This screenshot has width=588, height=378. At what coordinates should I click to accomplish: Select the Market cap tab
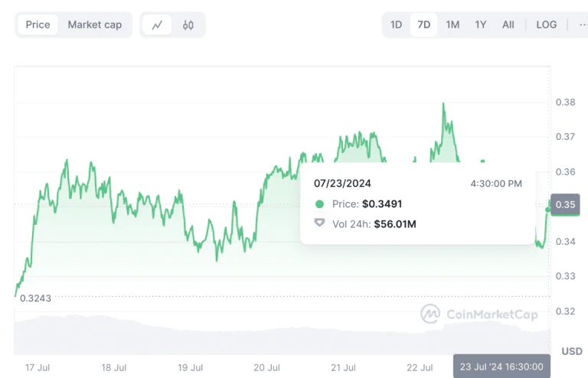(95, 24)
